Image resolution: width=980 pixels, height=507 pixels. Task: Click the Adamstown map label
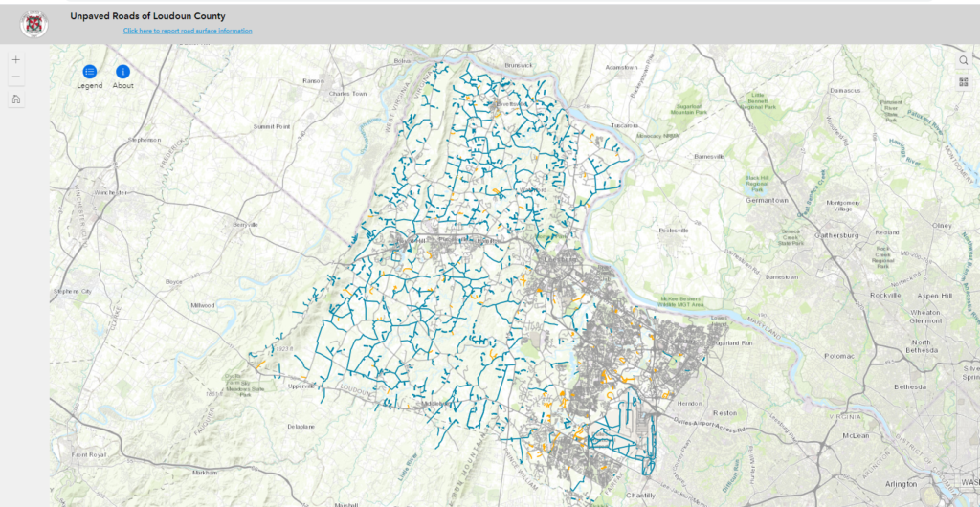(x=621, y=67)
